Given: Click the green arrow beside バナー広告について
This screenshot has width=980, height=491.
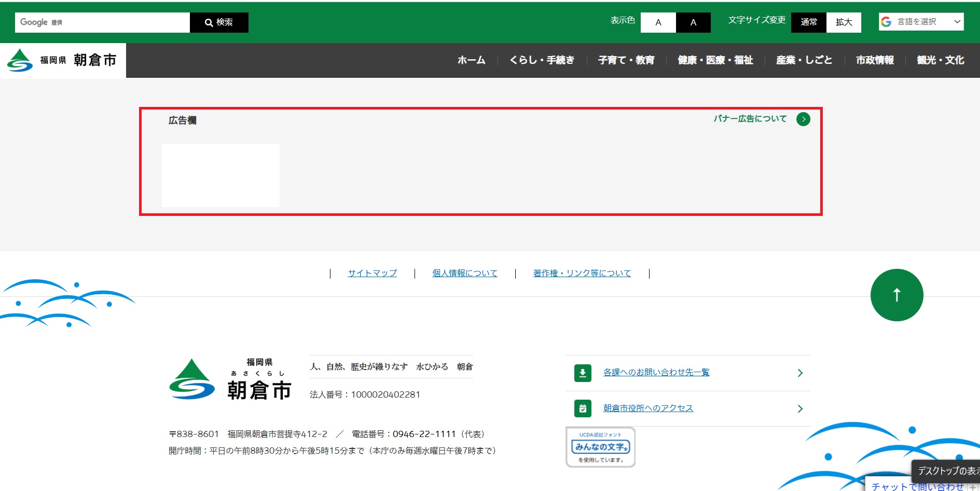Looking at the screenshot, I should (x=803, y=119).
